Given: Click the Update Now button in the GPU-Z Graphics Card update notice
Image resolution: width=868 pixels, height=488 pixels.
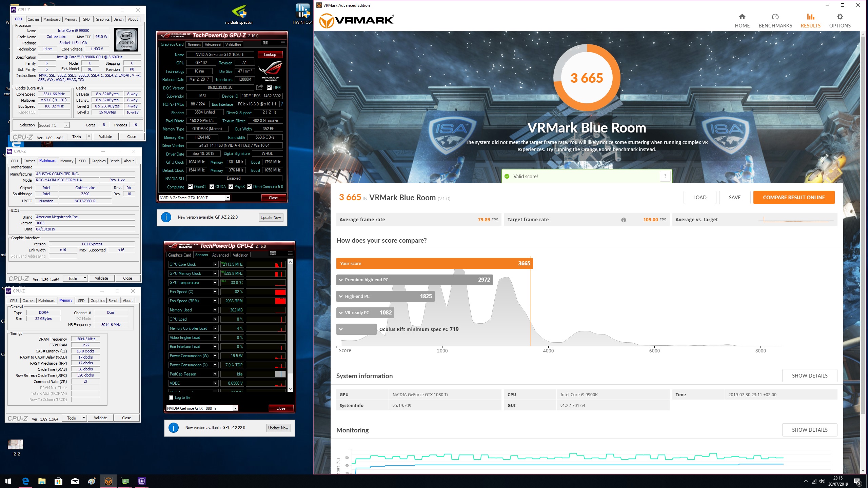Looking at the screenshot, I should (x=271, y=218).
